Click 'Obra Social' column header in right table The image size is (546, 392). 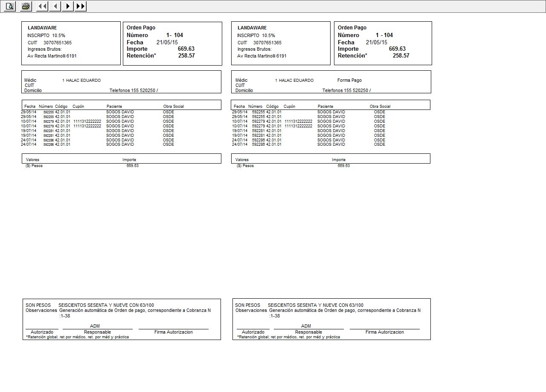[x=380, y=107]
